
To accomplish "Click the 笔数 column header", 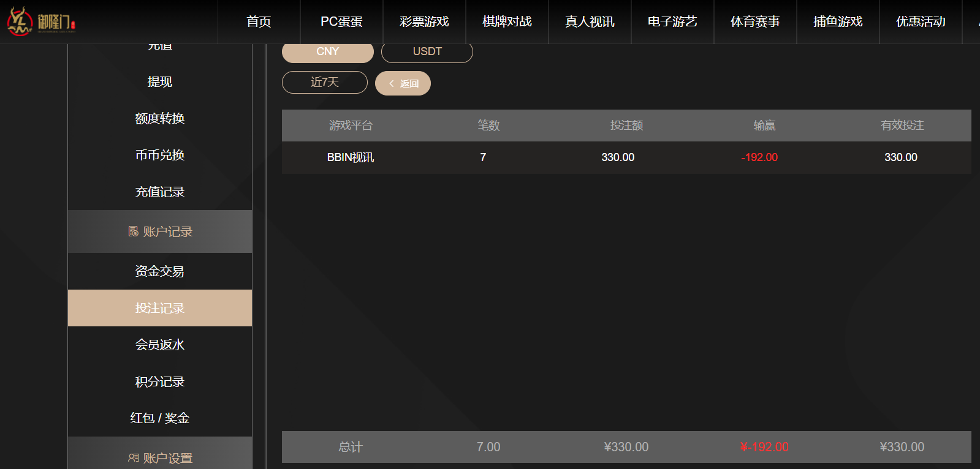I will coord(488,126).
